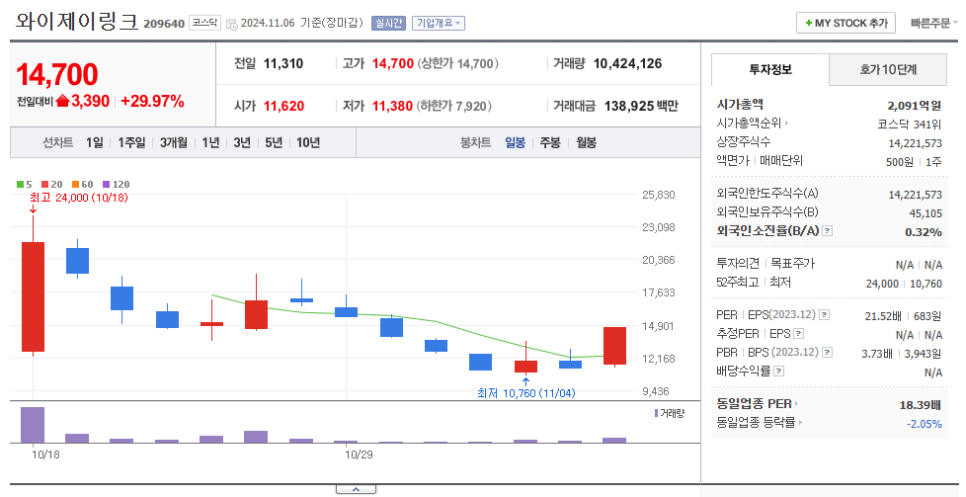
Task: Switch to the 투자정보 tab
Action: point(770,70)
